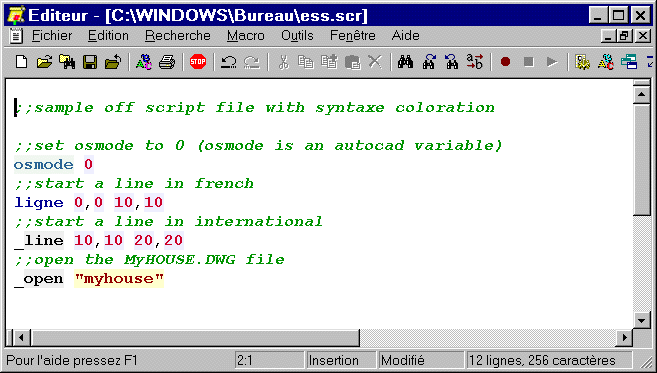Screen dimensions: 657x373
Task: Click the "osmode" keyword in the script
Action: coord(44,164)
